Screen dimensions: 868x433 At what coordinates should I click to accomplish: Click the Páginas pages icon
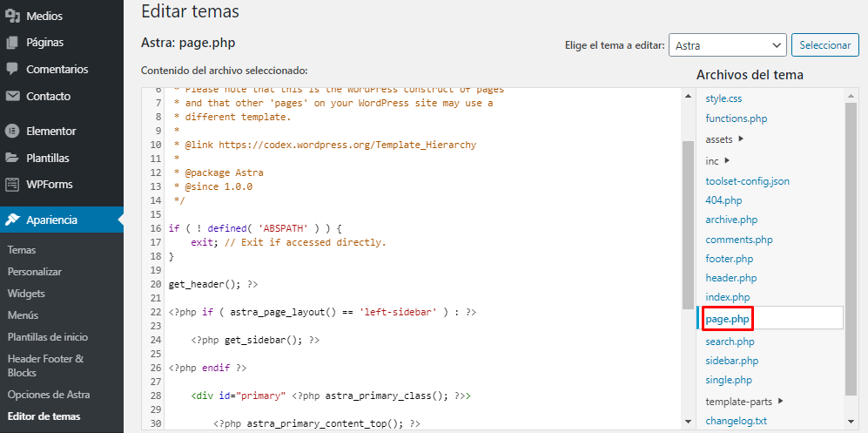pos(12,42)
